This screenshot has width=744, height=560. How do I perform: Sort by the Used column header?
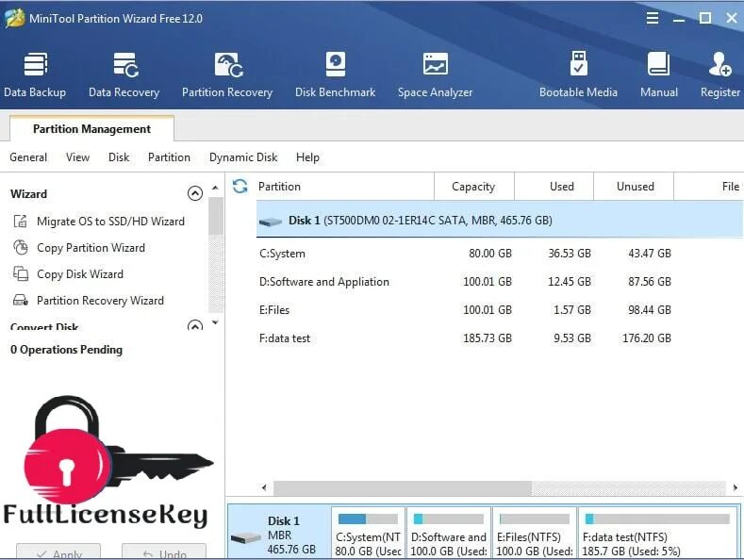click(554, 187)
